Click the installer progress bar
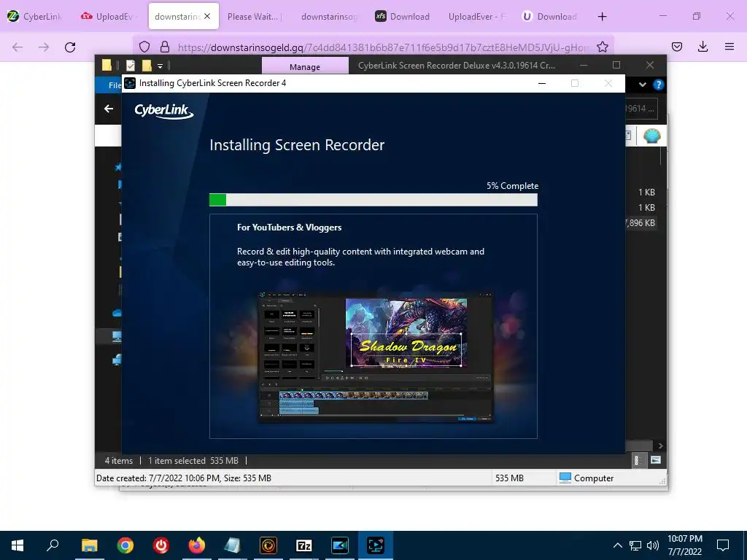 pyautogui.click(x=373, y=200)
